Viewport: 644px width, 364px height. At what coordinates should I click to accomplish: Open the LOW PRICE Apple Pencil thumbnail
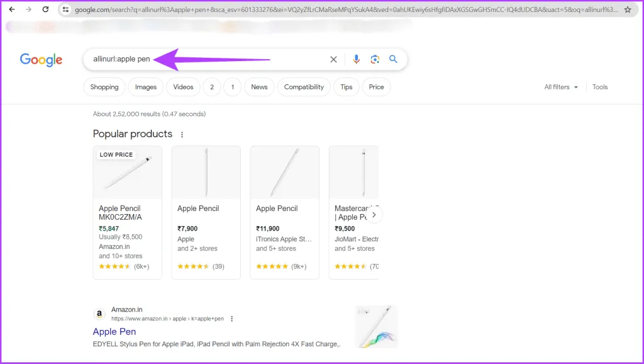pos(128,173)
